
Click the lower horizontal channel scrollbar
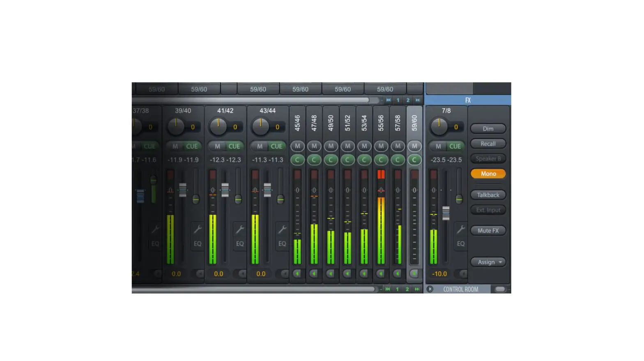coord(253,289)
